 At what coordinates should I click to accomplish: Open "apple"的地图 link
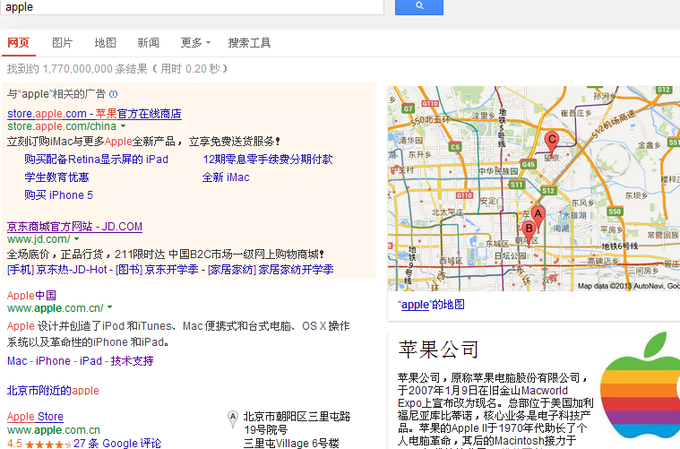[432, 305]
